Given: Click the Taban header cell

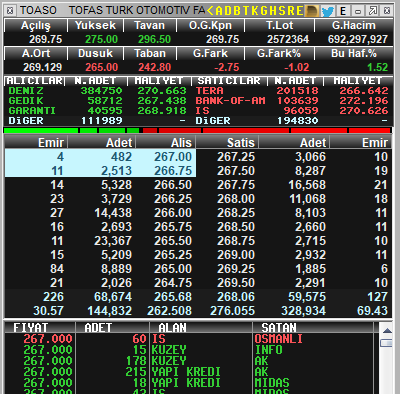Looking at the screenshot, I should click(150, 53).
